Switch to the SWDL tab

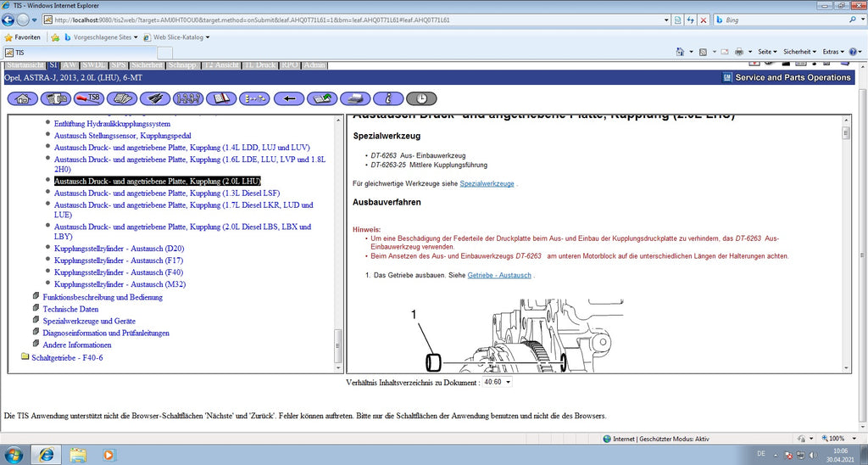[94, 64]
